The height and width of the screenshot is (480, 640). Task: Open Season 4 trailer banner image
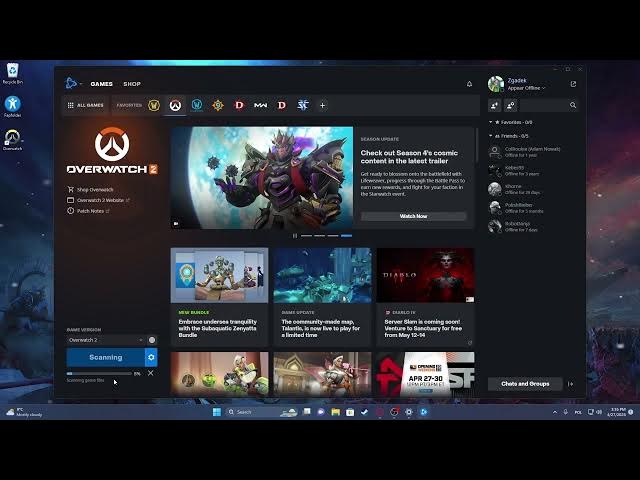[x=262, y=178]
